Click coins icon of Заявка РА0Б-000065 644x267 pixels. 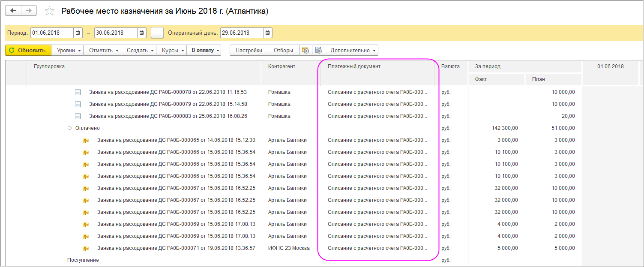click(x=86, y=140)
